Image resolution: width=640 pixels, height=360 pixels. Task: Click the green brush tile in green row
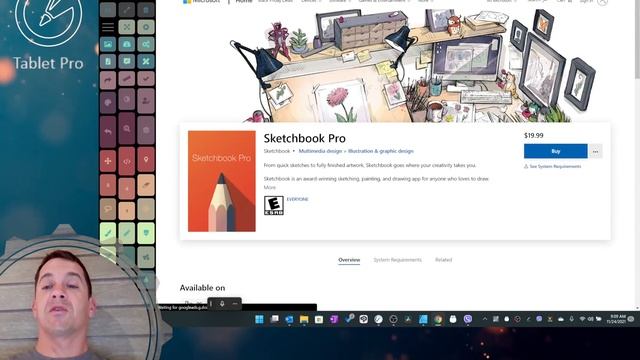click(108, 233)
